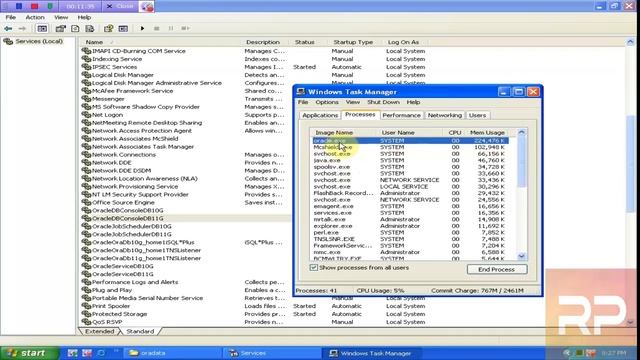Click the green icon on recorder bar
Viewport: 640px width, 360px height.
click(x=50, y=6)
